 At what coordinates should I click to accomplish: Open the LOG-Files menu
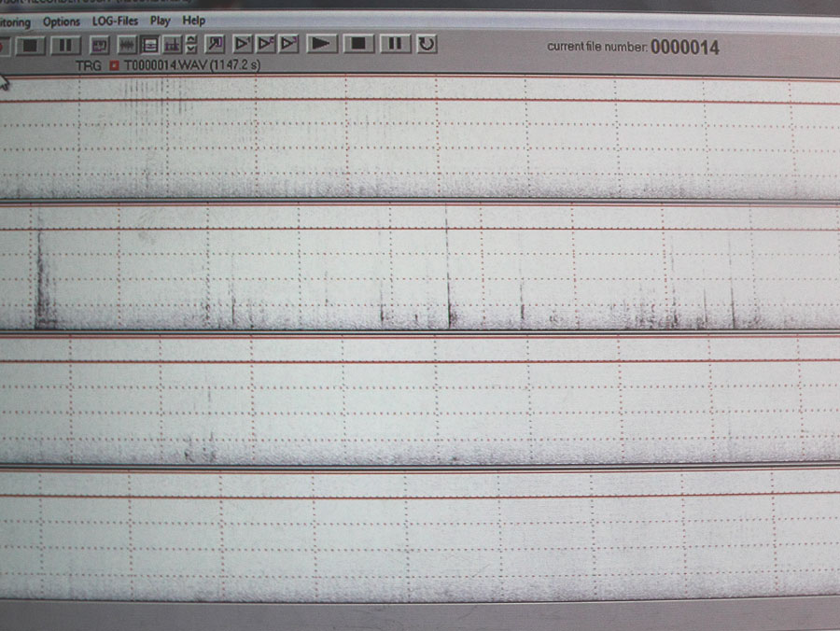tap(115, 21)
